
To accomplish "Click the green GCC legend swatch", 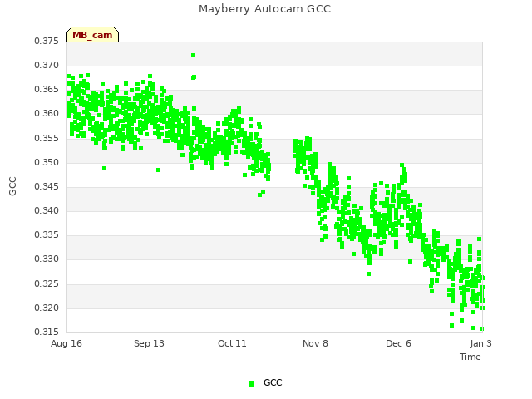I will (x=251, y=383).
